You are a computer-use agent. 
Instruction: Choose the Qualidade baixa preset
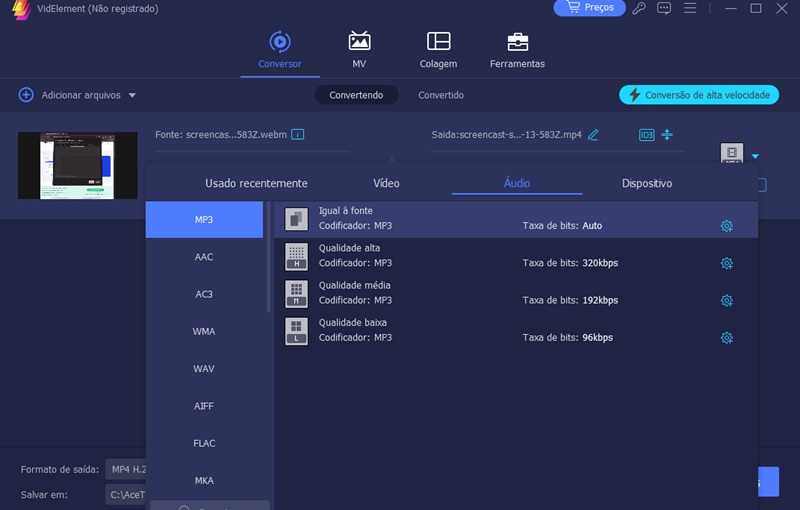516,331
